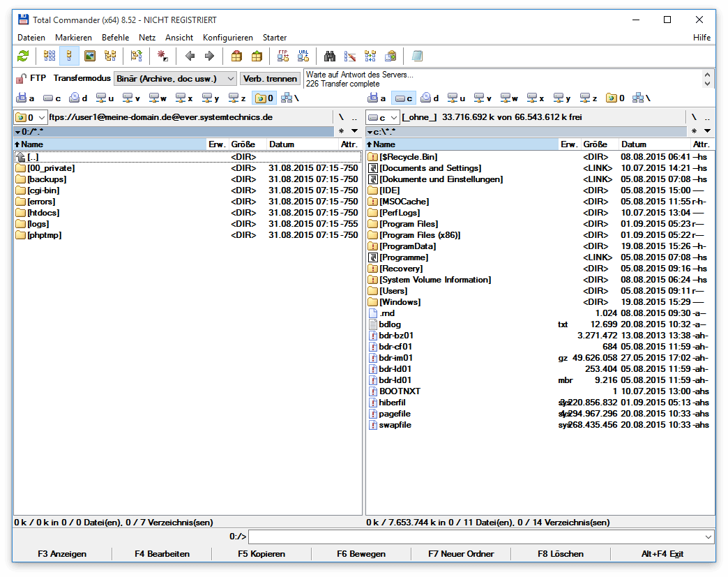
Task: Open the Notepad toolbar icon
Action: [x=417, y=57]
